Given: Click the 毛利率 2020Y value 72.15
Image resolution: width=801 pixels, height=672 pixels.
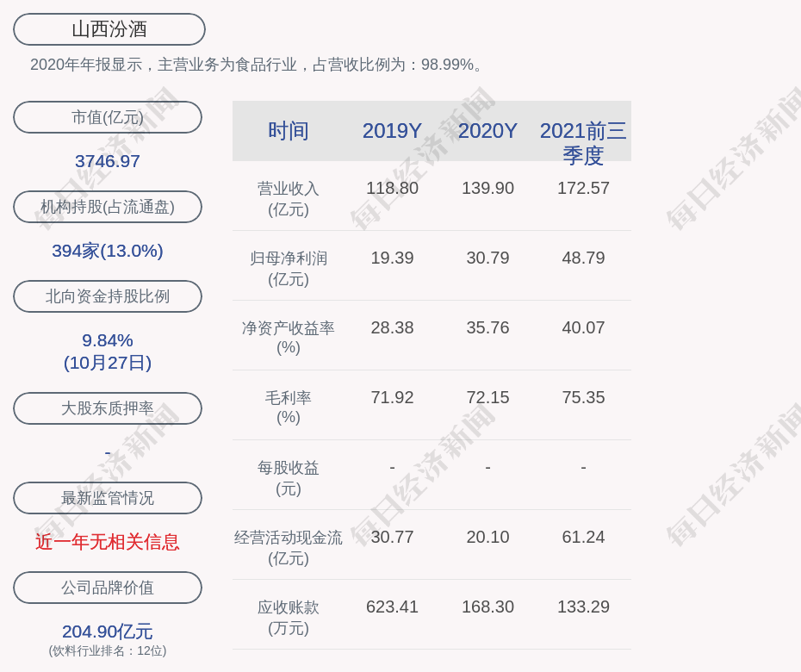Looking at the screenshot, I should (x=487, y=397).
